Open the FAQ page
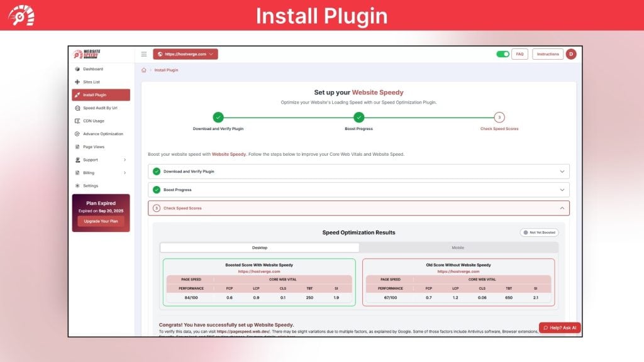This screenshot has height=362, width=644. pos(519,54)
